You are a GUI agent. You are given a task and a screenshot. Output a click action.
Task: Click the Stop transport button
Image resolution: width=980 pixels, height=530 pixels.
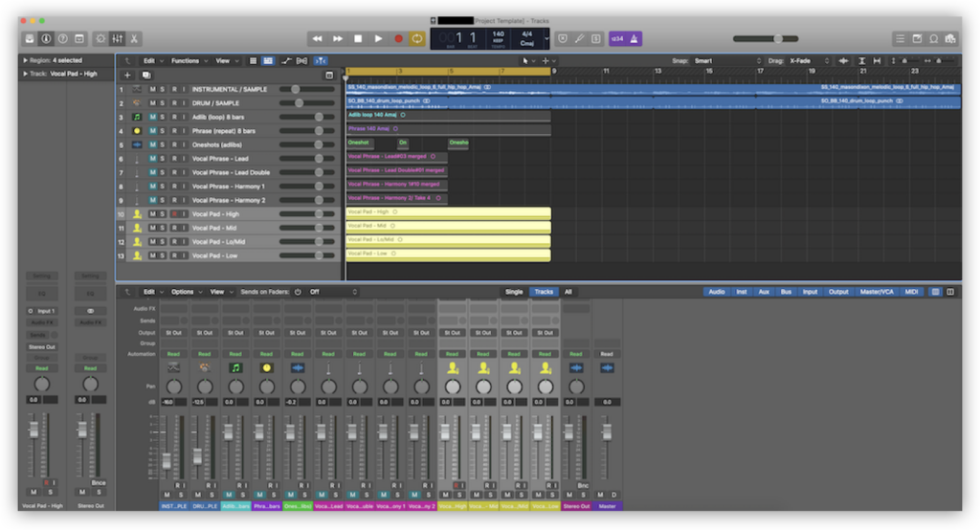click(358, 39)
